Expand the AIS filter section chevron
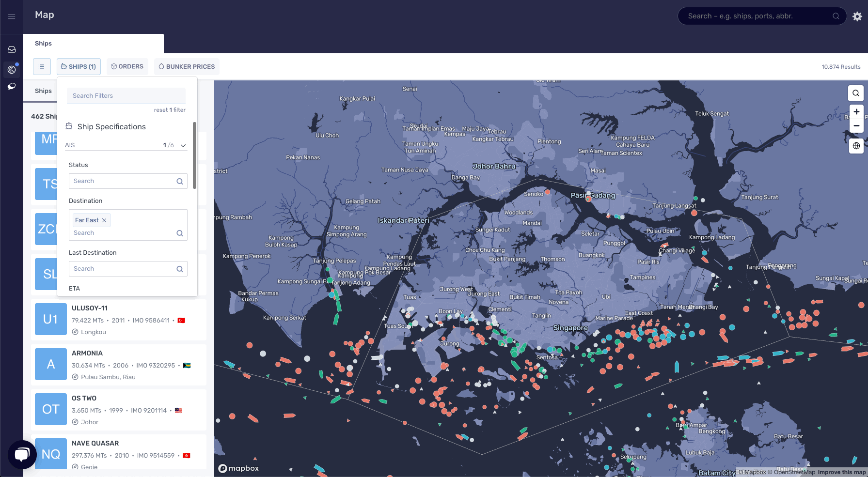The image size is (868, 477). pos(183,145)
